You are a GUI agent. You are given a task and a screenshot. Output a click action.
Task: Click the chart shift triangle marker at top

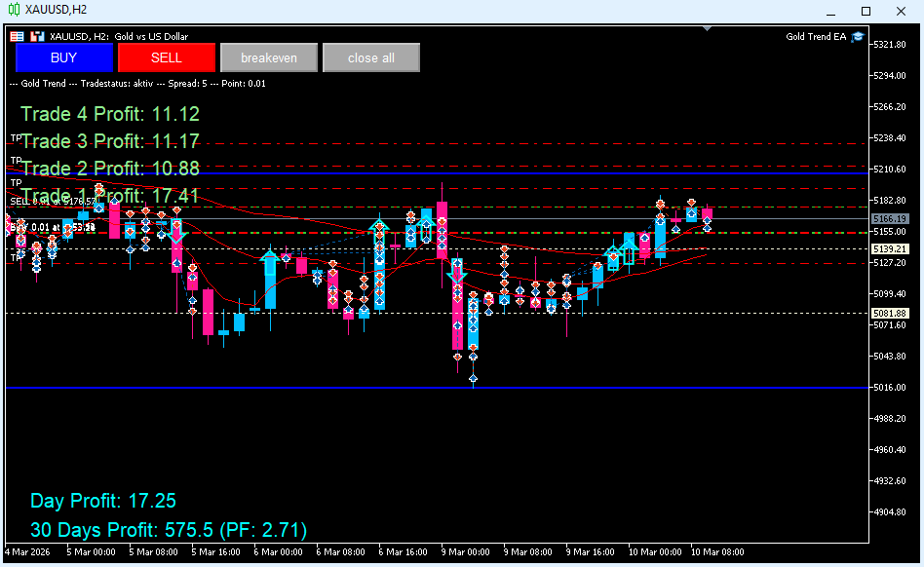point(708,28)
